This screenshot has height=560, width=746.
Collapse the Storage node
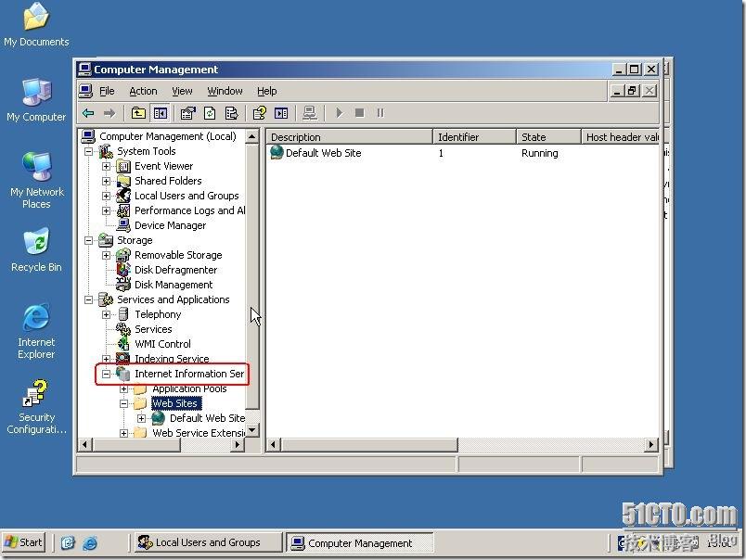88,240
